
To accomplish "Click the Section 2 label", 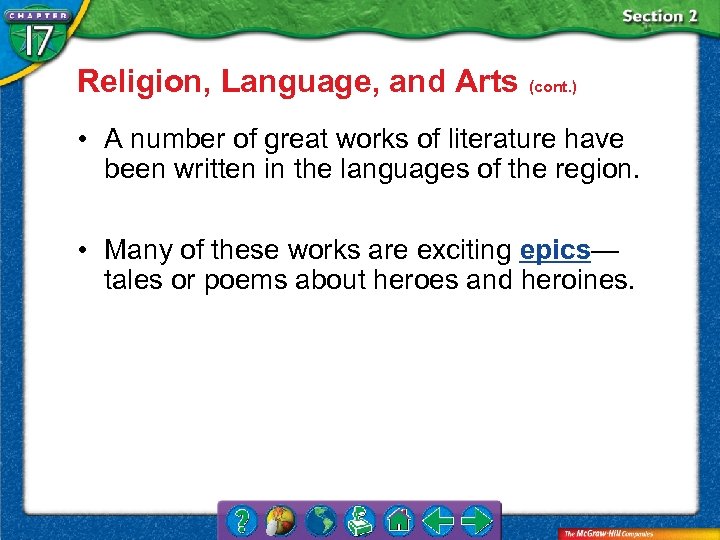I will 660,17.
